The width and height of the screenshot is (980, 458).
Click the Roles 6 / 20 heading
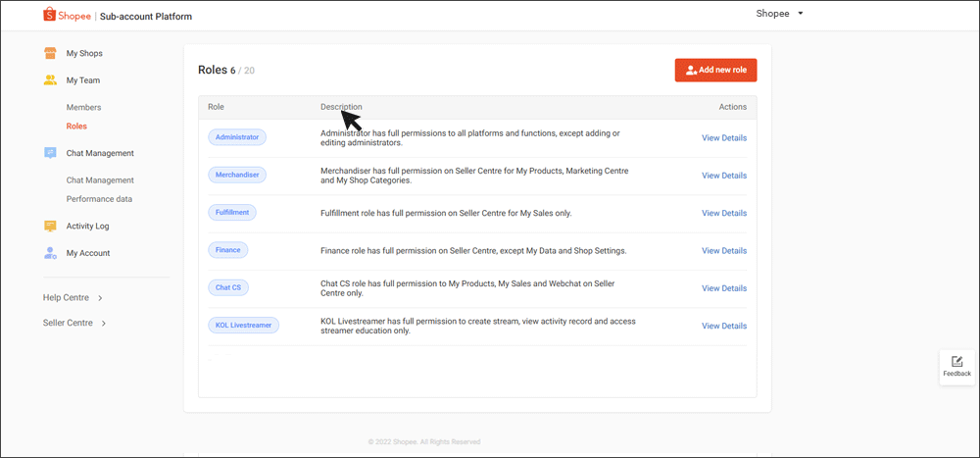tap(226, 70)
